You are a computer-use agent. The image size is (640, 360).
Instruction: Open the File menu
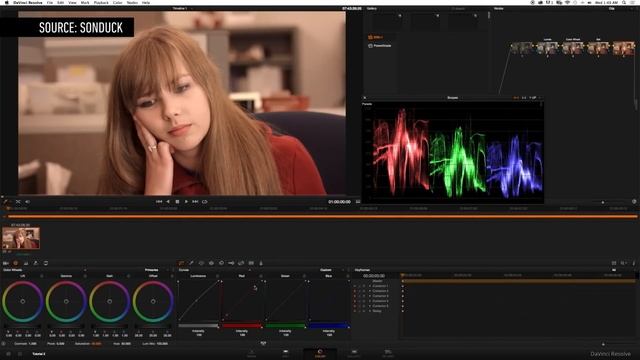click(x=50, y=2)
